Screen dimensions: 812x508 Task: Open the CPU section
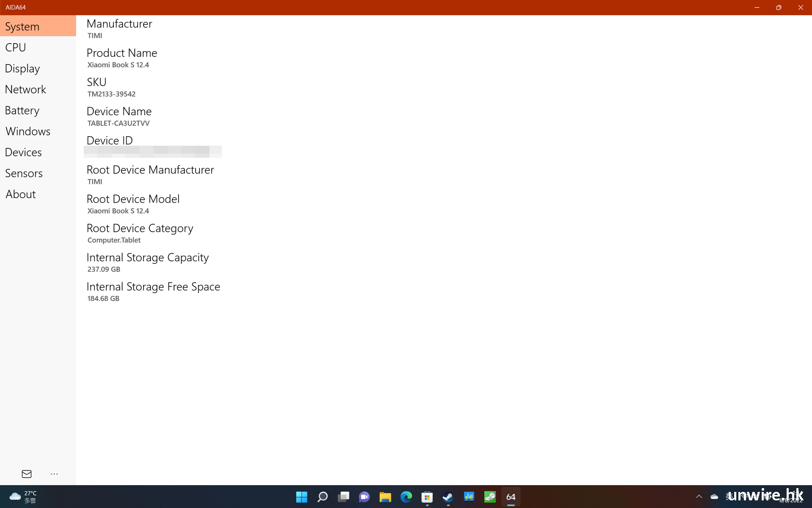pos(16,47)
